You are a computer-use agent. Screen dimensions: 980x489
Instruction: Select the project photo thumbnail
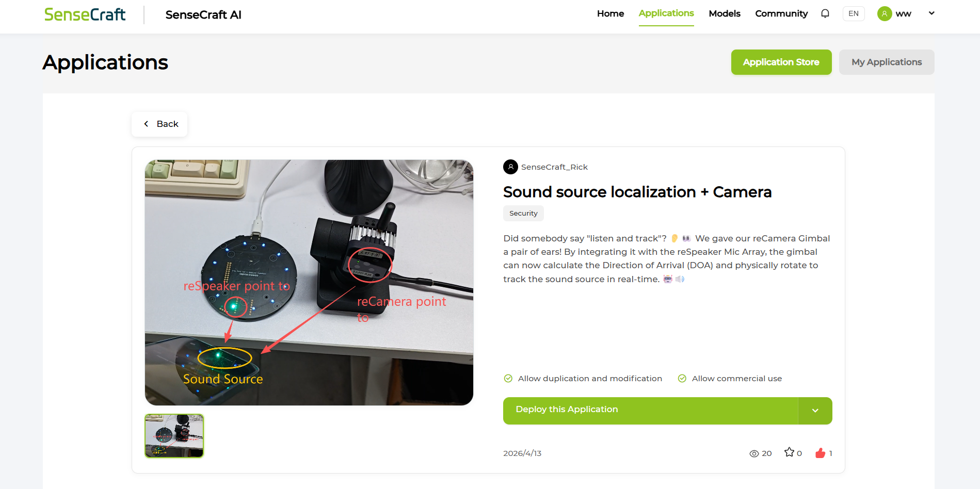pyautogui.click(x=174, y=436)
